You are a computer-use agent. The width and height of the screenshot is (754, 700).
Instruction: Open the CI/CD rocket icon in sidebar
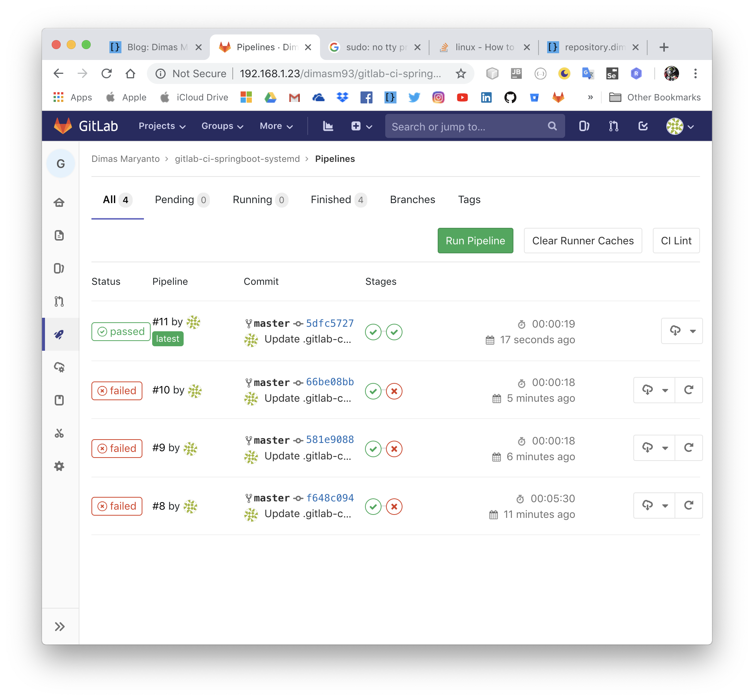point(60,334)
